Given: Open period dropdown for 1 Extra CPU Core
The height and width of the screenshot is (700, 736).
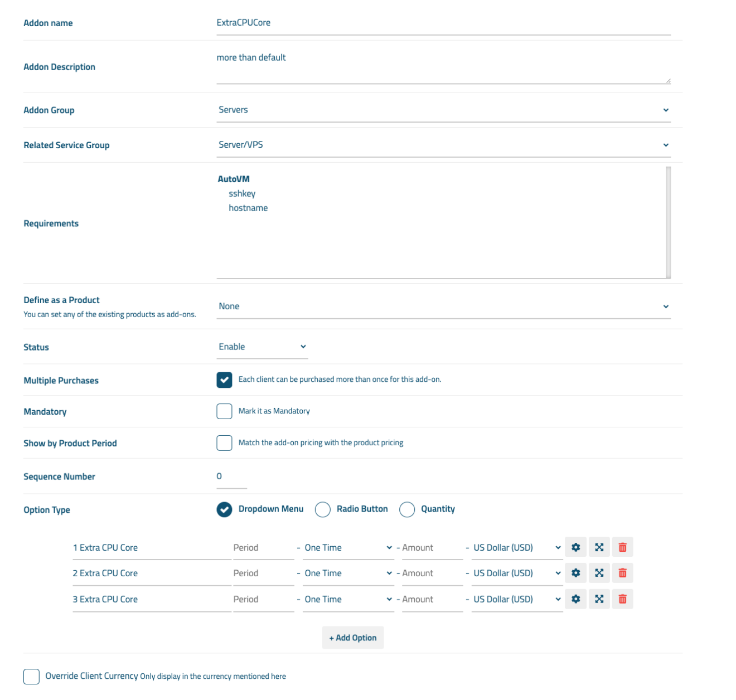Looking at the screenshot, I should pos(348,548).
